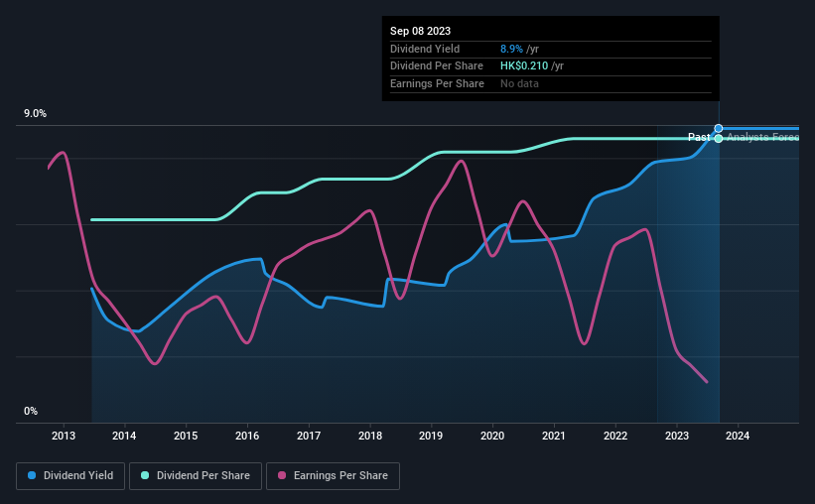815x504 pixels.
Task: Click the tooltip Earnings Per Share row label
Action: click(437, 83)
